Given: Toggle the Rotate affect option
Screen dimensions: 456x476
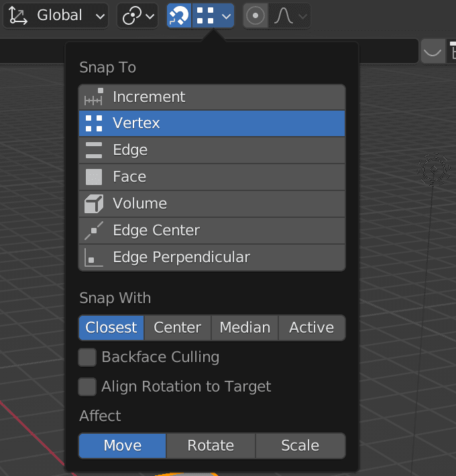Looking at the screenshot, I should point(211,445).
